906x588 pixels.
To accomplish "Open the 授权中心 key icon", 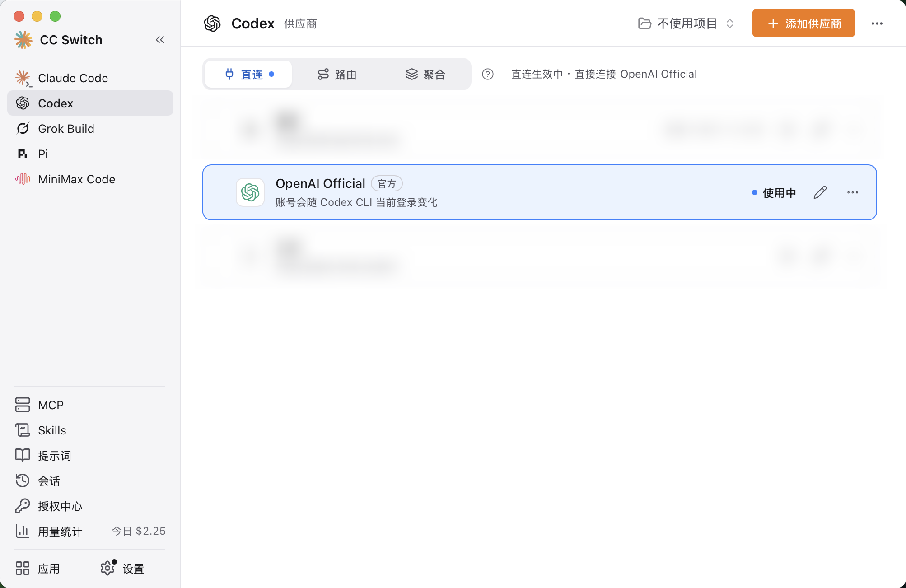I will 23,506.
